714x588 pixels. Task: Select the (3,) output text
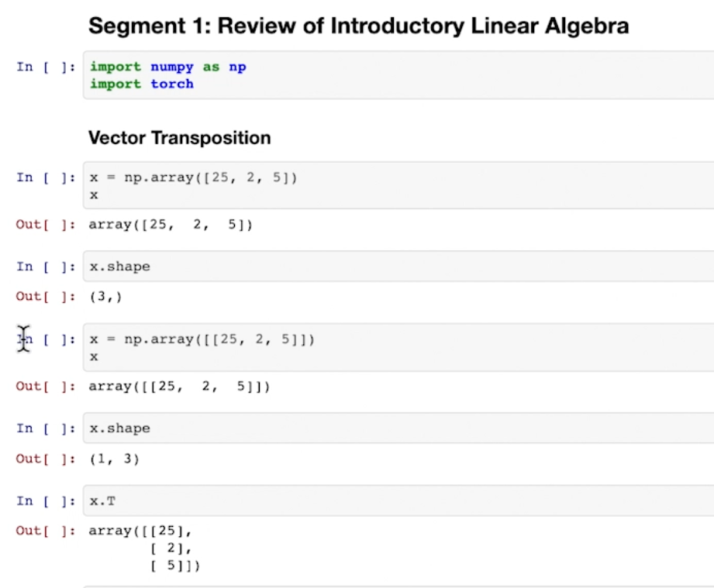click(106, 297)
